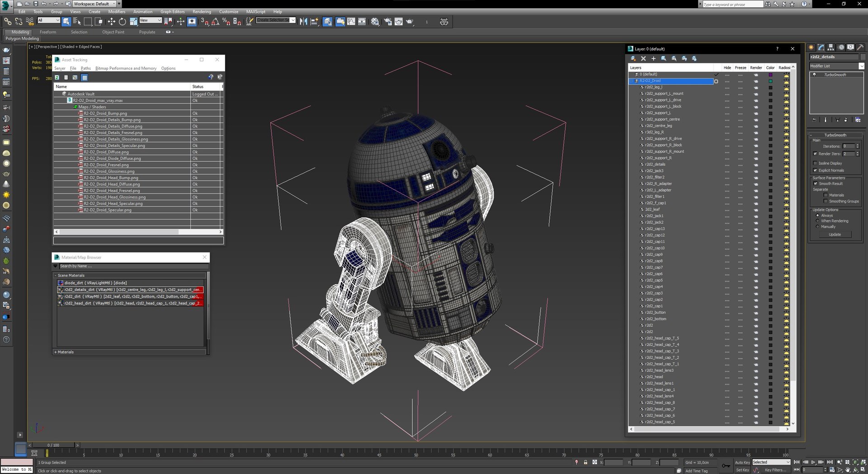Click the Select Object tool
The height and width of the screenshot is (474, 868).
coord(66,21)
